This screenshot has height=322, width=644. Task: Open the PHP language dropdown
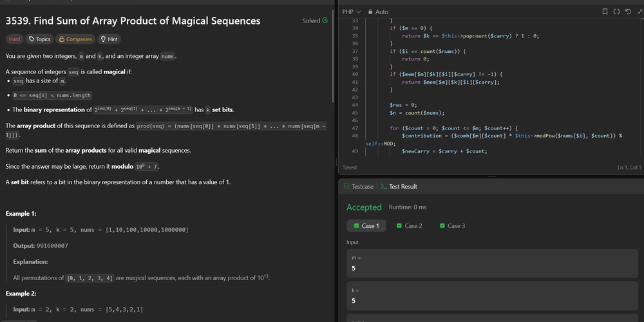(x=351, y=12)
